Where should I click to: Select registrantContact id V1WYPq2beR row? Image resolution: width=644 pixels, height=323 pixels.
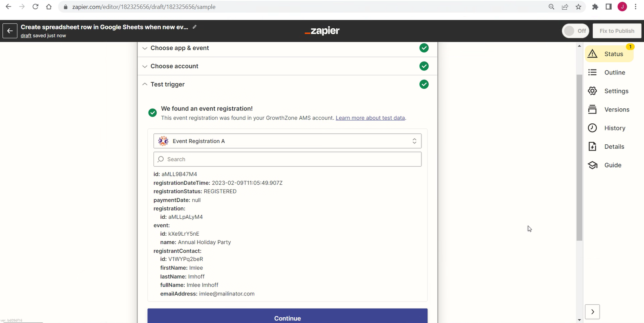(x=181, y=259)
